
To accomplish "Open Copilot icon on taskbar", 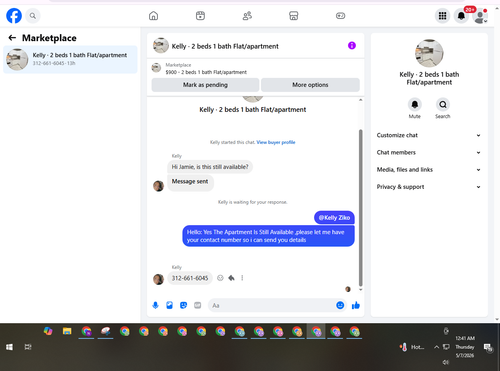I will 48,331.
